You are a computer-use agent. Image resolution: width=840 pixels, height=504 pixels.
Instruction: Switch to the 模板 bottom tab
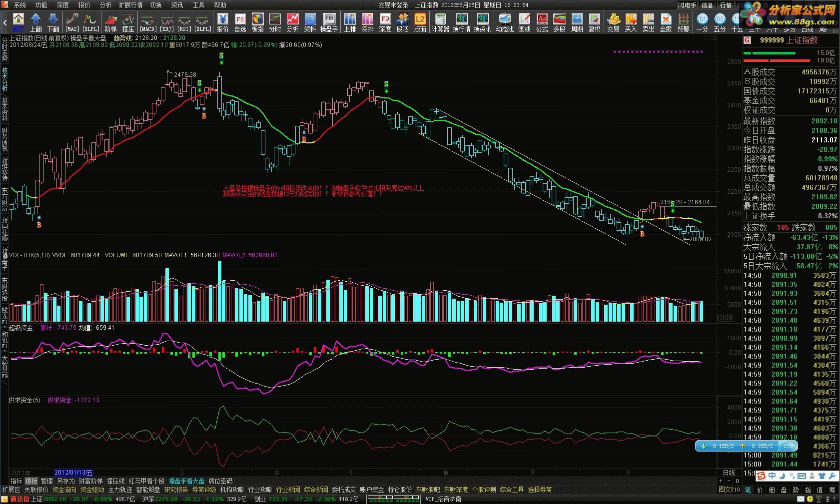31,481
